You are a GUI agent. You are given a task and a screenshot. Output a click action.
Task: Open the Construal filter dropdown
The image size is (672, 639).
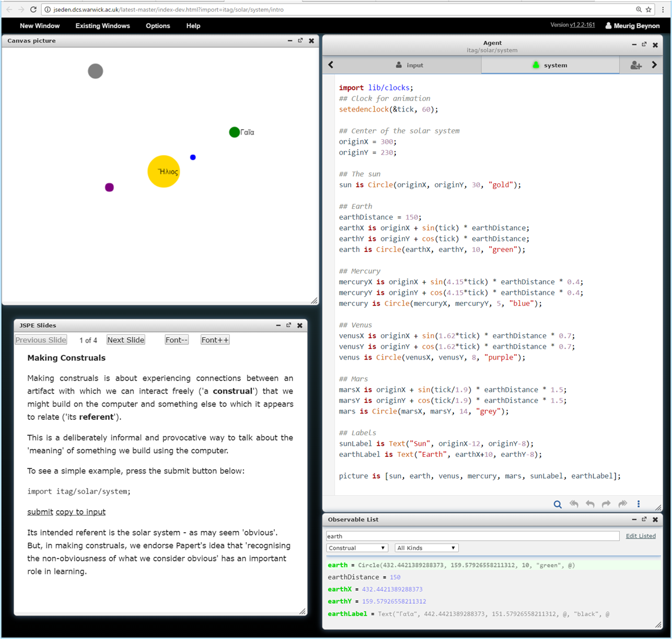357,548
